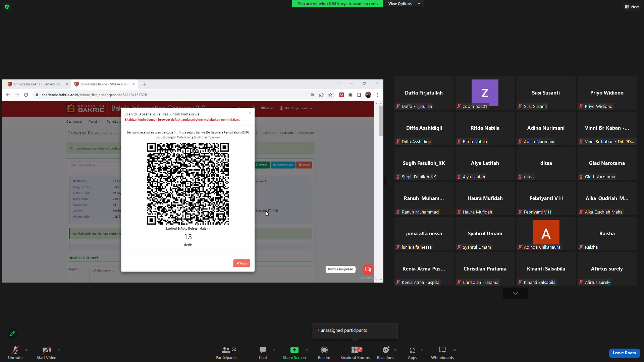Open Whiteboards

442,353
